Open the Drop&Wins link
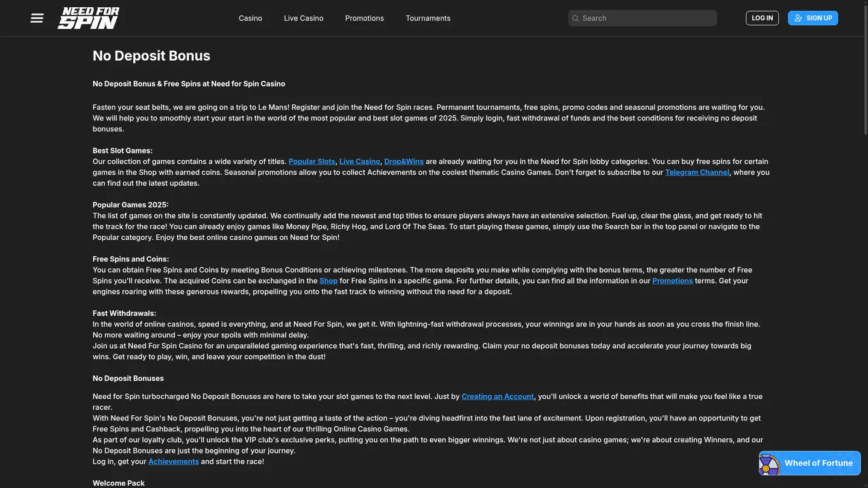Viewport: 868px width, 488px height. (404, 161)
